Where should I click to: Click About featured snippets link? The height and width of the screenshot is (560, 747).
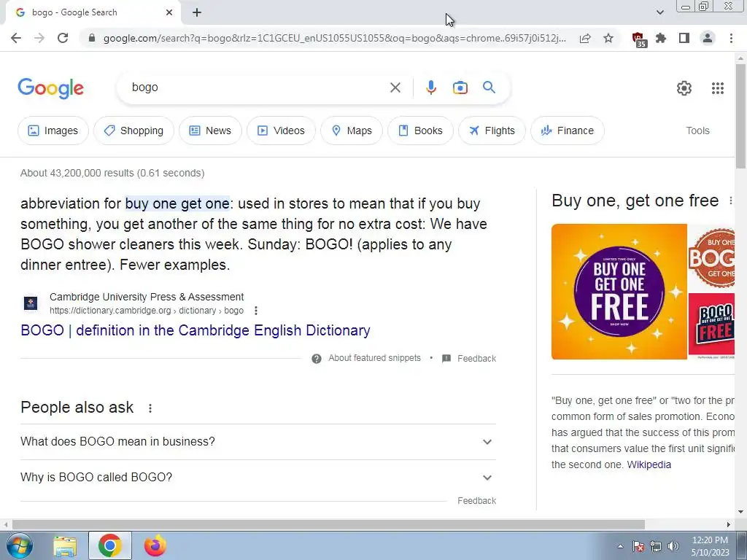[374, 358]
